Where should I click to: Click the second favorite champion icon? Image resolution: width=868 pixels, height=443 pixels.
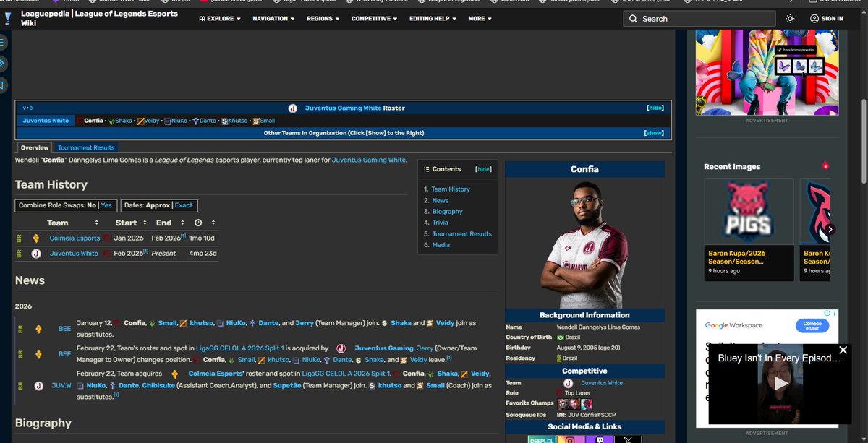(x=574, y=403)
